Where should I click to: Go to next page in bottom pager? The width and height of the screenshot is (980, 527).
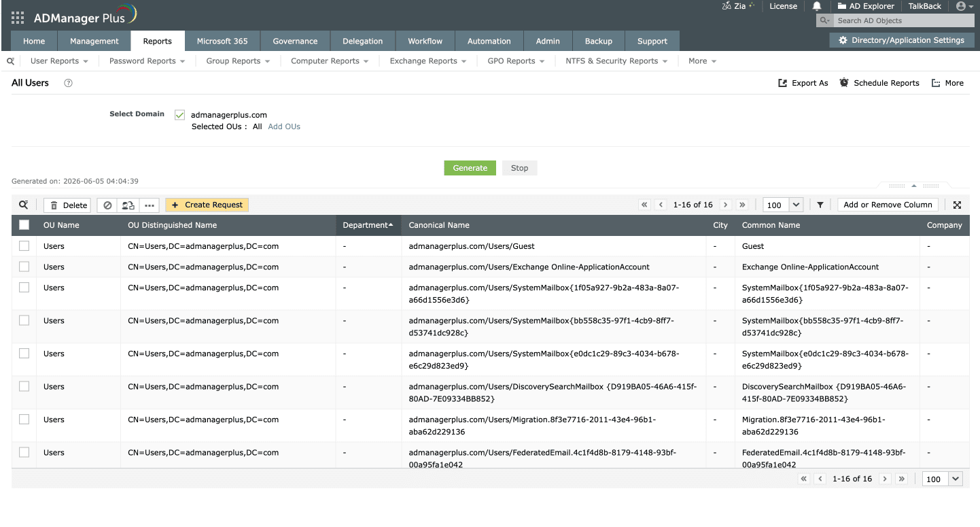pos(885,479)
